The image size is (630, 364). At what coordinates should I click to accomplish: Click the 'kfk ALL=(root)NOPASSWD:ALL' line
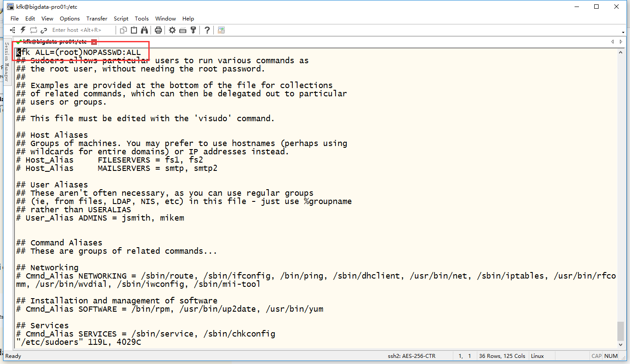79,53
